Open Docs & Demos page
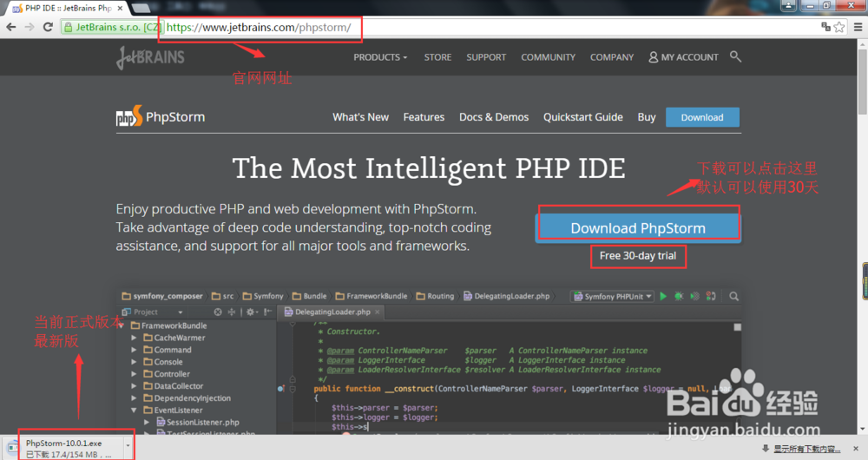Screen dimensions: 868x460 (494, 117)
